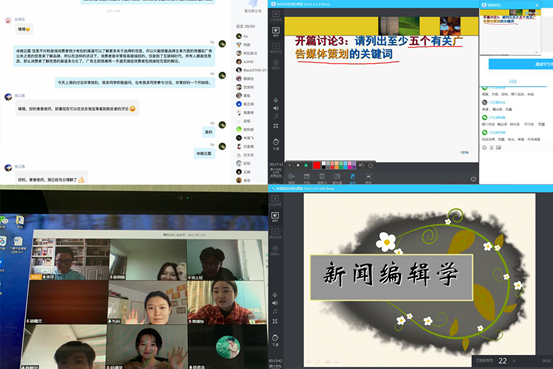The height and width of the screenshot is (369, 553).
Task: Click the 下课 end-class timer icon beside 新闻编辑学 slide
Action: pyautogui.click(x=275, y=339)
